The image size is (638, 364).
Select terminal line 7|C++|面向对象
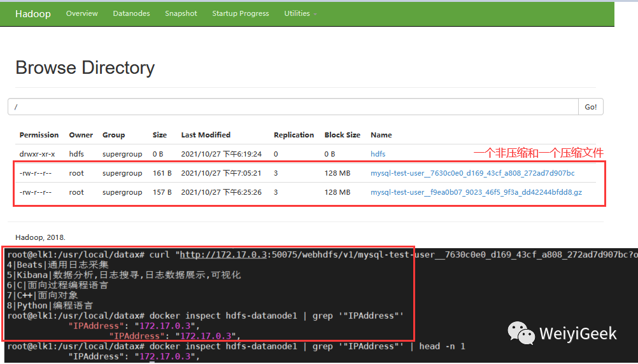(42, 295)
